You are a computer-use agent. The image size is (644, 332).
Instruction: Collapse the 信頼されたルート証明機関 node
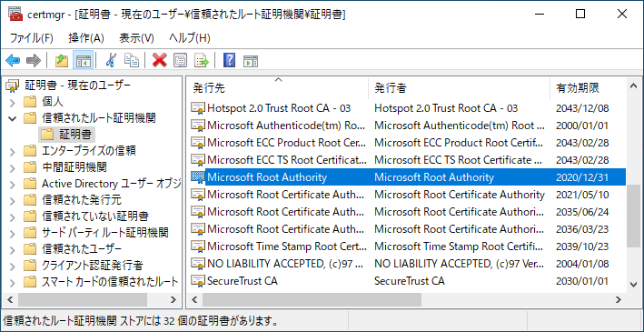coord(13,118)
